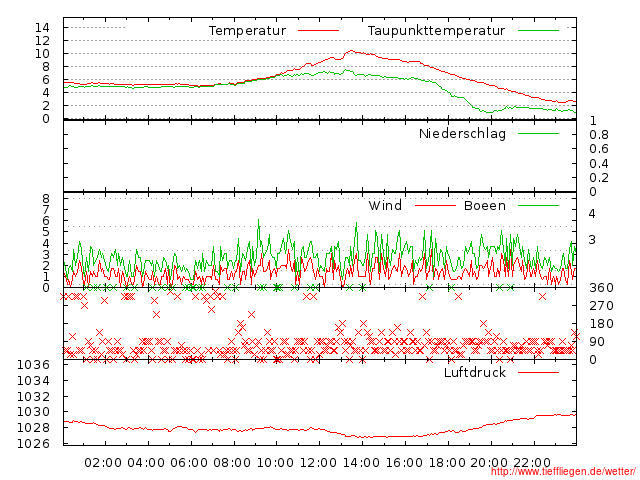The width and height of the screenshot is (640, 480).
Task: Click the green Taupunkttemperatur legend line
Action: [538, 31]
